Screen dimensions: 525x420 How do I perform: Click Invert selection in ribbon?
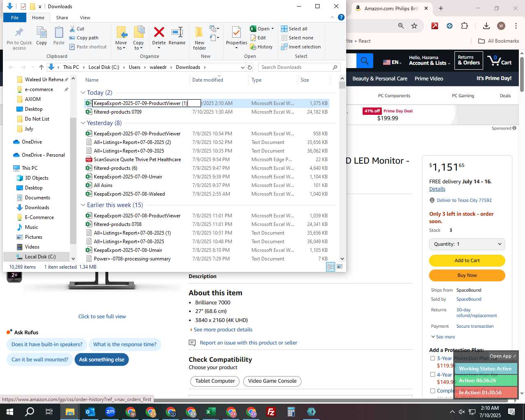301,47
